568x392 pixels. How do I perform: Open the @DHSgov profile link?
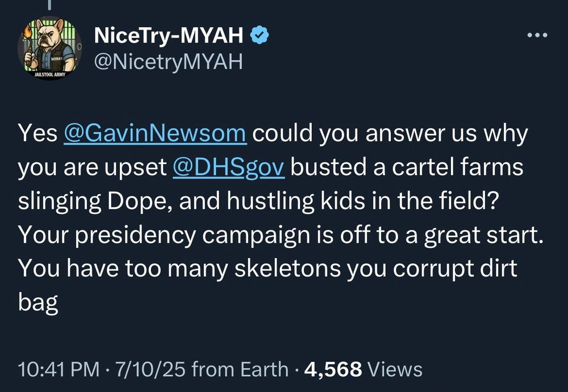229,167
